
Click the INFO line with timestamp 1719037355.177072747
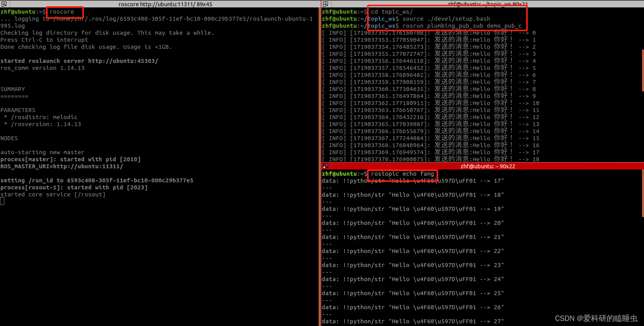(429, 54)
